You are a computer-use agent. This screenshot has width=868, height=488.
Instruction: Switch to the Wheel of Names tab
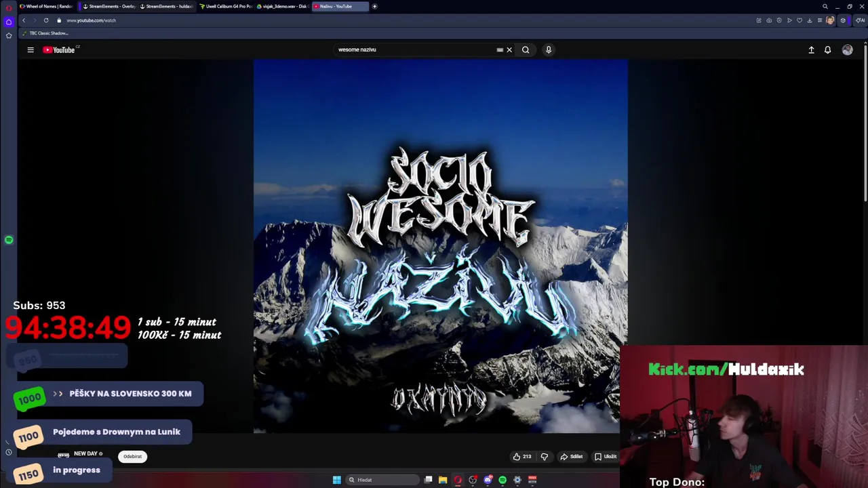pyautogui.click(x=46, y=6)
